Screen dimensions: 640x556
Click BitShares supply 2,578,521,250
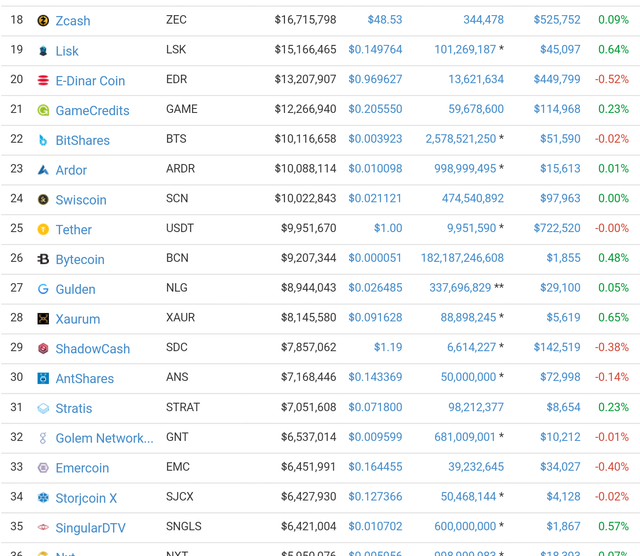(x=461, y=139)
